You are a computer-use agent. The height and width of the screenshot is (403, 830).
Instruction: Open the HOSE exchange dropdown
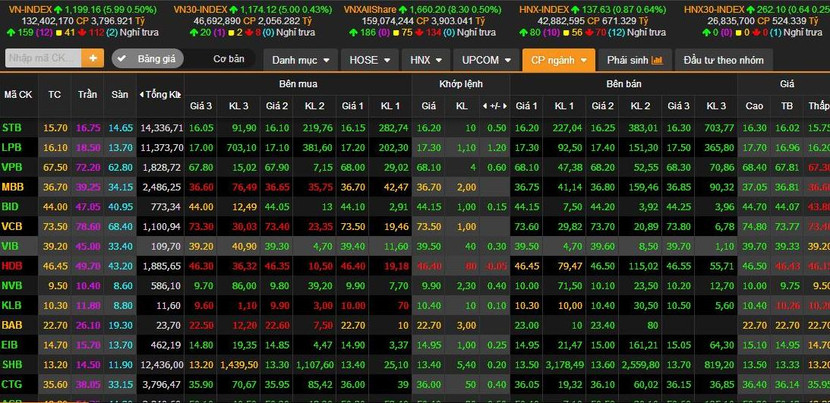point(369,60)
